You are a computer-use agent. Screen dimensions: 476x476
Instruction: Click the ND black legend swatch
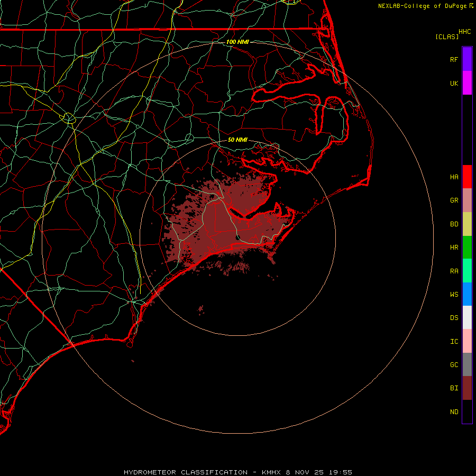[467, 411]
